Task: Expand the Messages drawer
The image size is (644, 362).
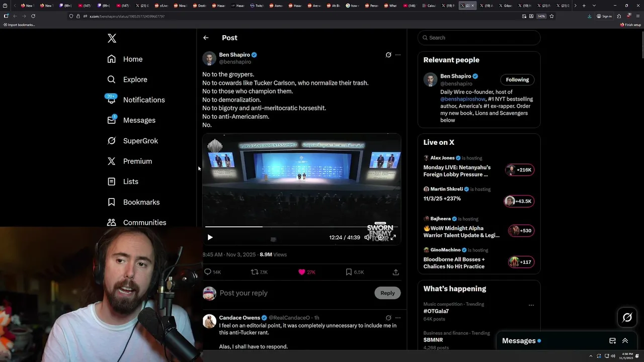Action: [625, 341]
